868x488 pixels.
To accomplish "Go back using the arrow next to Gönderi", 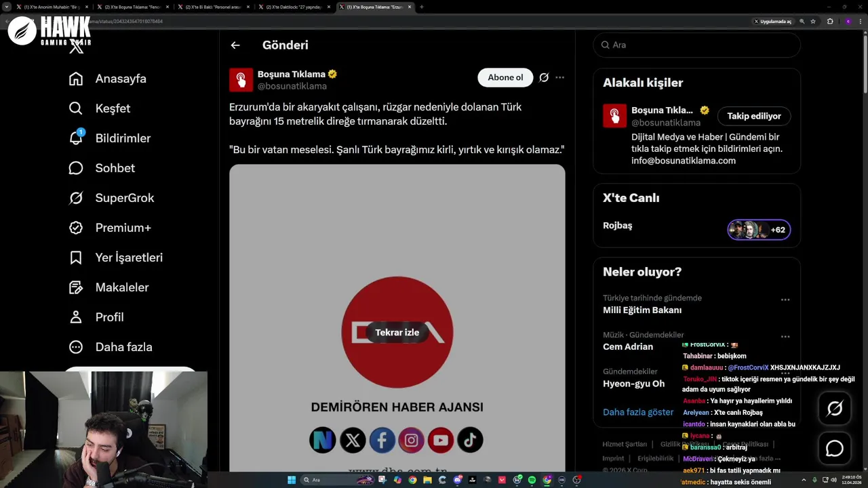I will 235,45.
